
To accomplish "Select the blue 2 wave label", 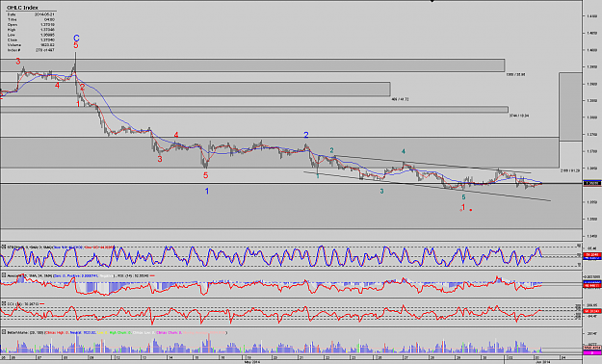I will [306, 135].
